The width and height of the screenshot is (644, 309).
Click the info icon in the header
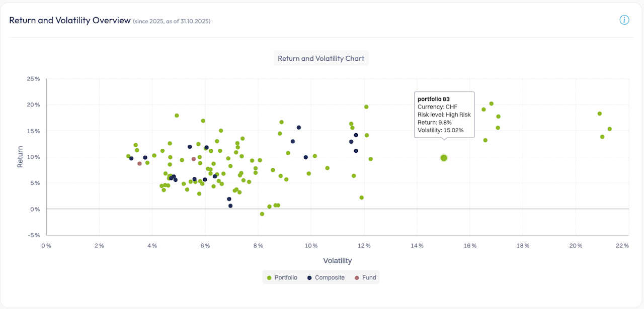pyautogui.click(x=624, y=20)
